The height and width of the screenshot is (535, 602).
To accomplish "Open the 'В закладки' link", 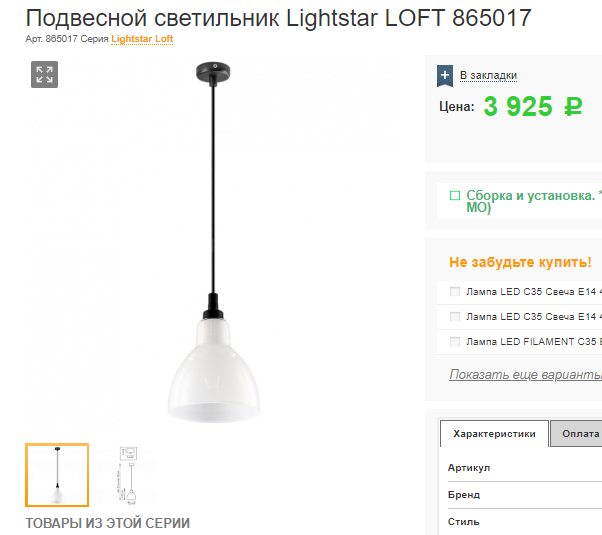I will click(x=488, y=75).
